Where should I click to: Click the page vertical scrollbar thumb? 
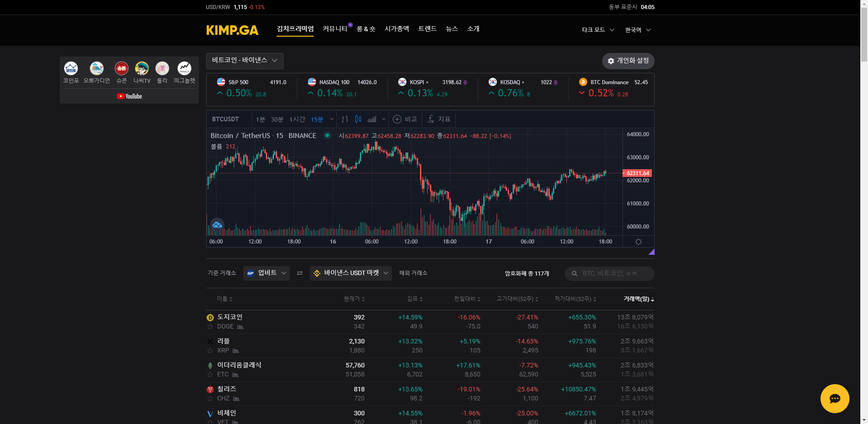point(864,34)
